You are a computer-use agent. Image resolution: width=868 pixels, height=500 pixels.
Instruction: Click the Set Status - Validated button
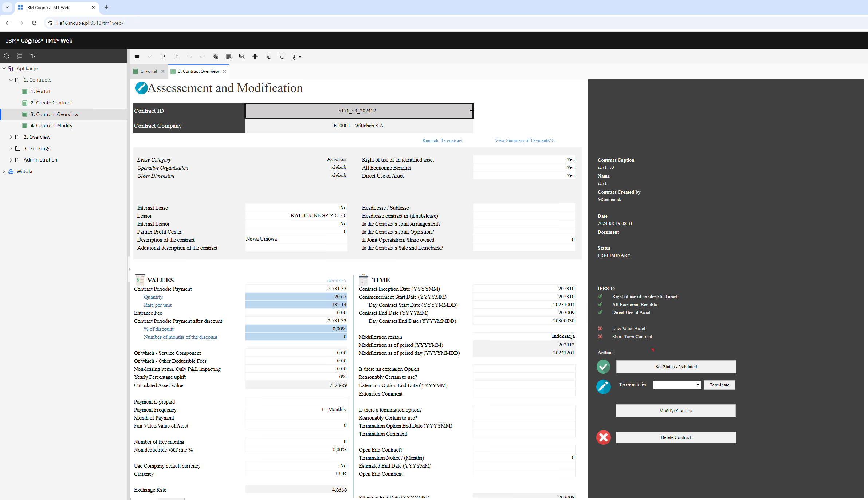pos(676,366)
